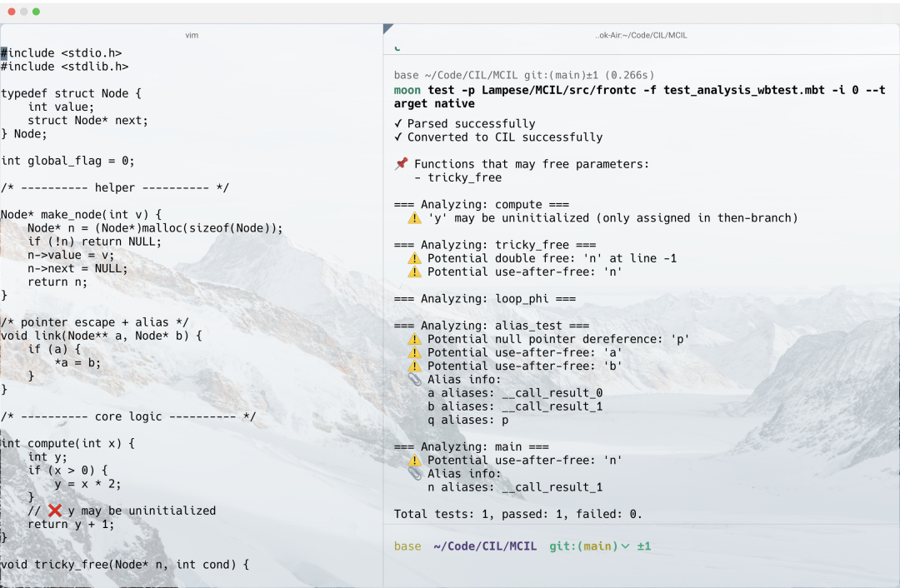Click the 'return n;' line
The width and height of the screenshot is (900, 588).
click(x=57, y=282)
